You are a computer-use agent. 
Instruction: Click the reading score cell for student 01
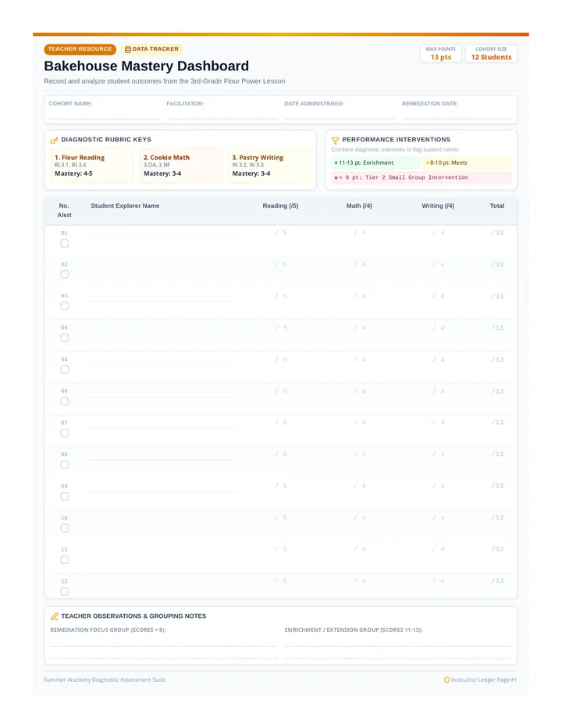pos(280,233)
